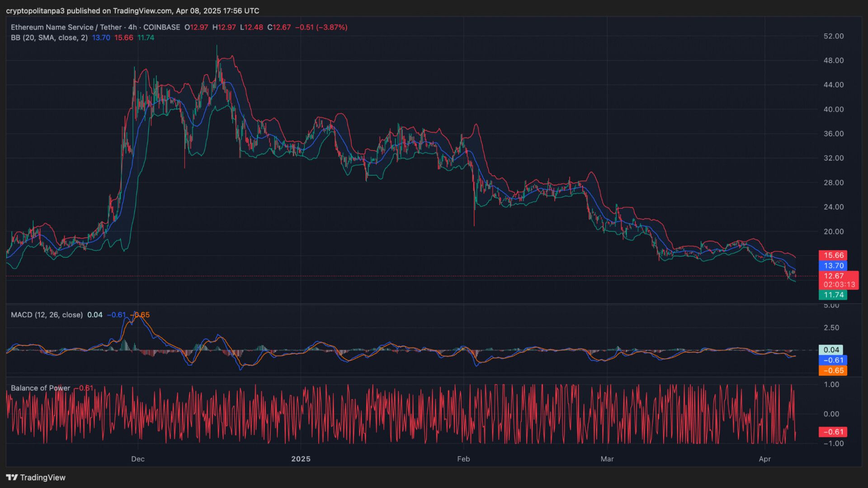This screenshot has height=488, width=868.
Task: Click the 0.04 value in MACD legend
Action: tap(95, 314)
